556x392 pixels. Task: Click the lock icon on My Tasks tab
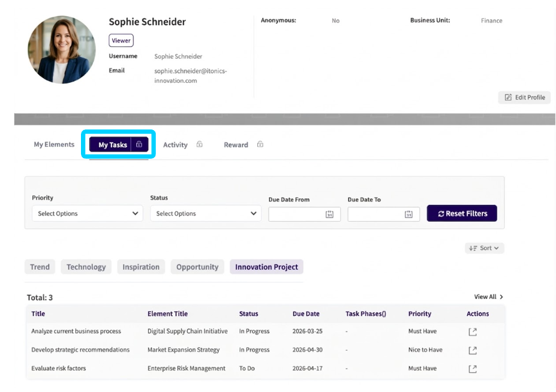tap(139, 144)
